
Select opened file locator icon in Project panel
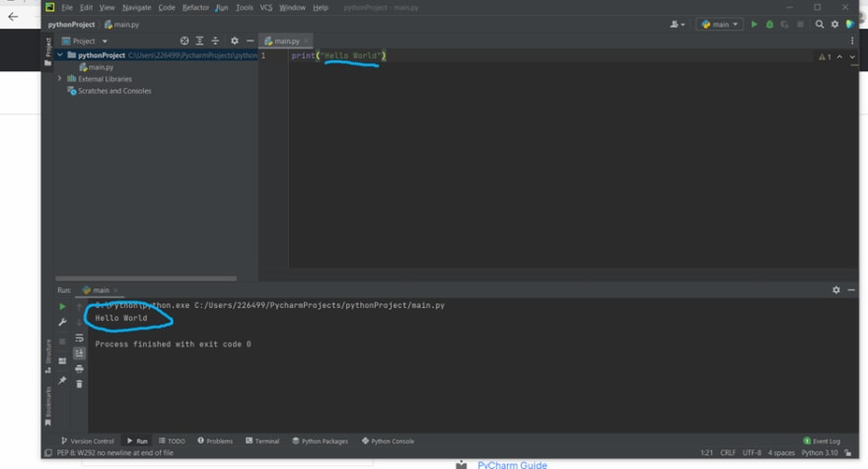coord(184,41)
